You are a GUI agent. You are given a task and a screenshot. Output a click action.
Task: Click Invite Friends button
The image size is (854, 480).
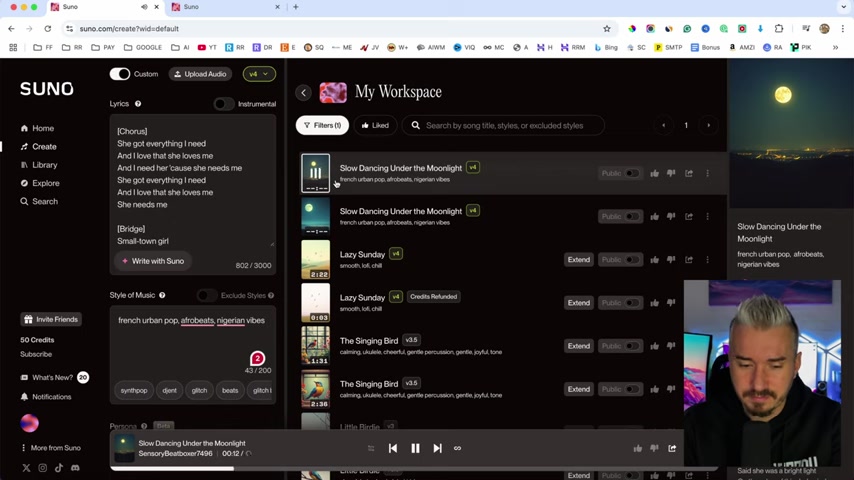tap(51, 319)
